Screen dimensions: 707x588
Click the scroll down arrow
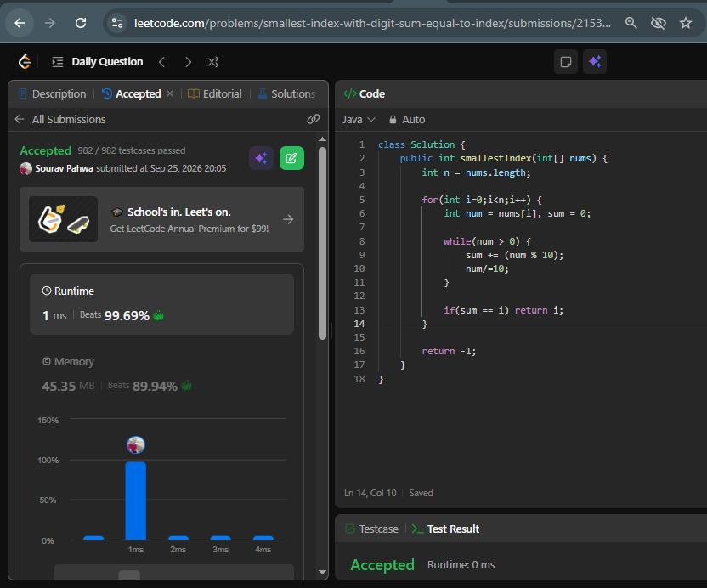click(x=322, y=572)
